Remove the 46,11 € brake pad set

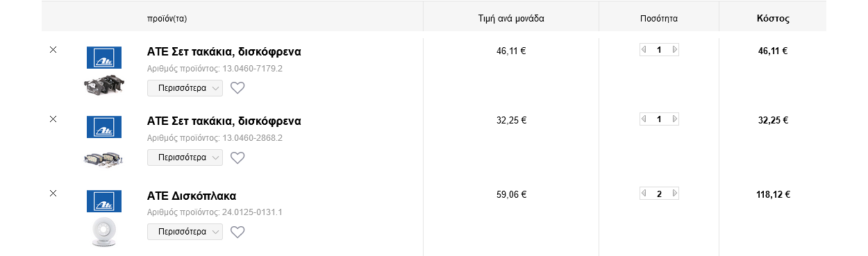click(53, 50)
